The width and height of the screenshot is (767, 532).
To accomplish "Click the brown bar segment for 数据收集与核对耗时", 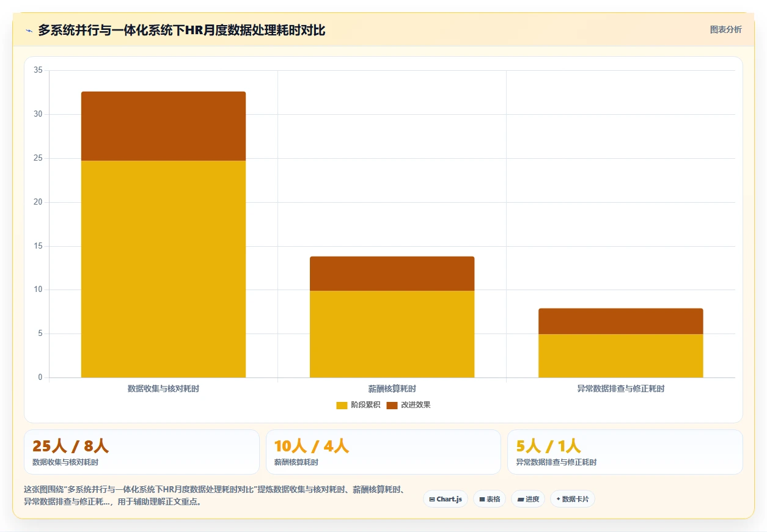I will tap(163, 126).
